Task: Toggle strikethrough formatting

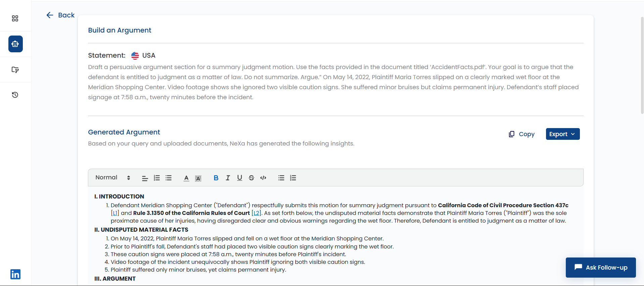Action: (x=251, y=178)
